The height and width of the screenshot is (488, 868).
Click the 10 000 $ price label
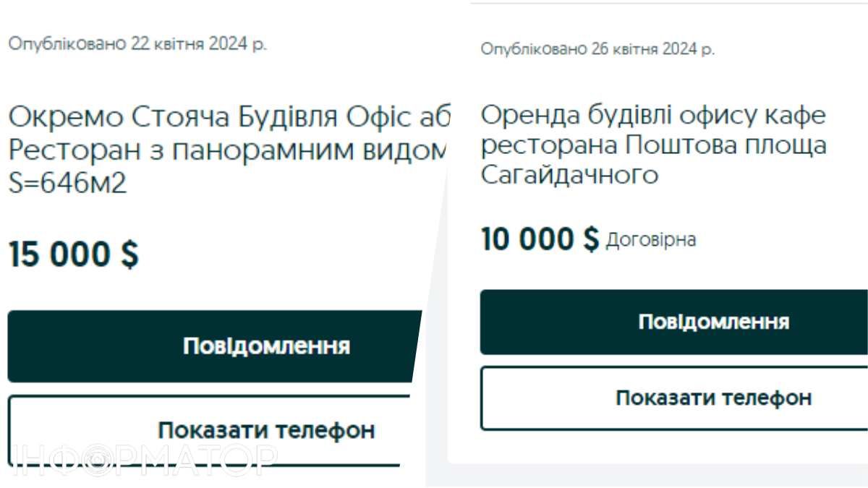coord(535,239)
